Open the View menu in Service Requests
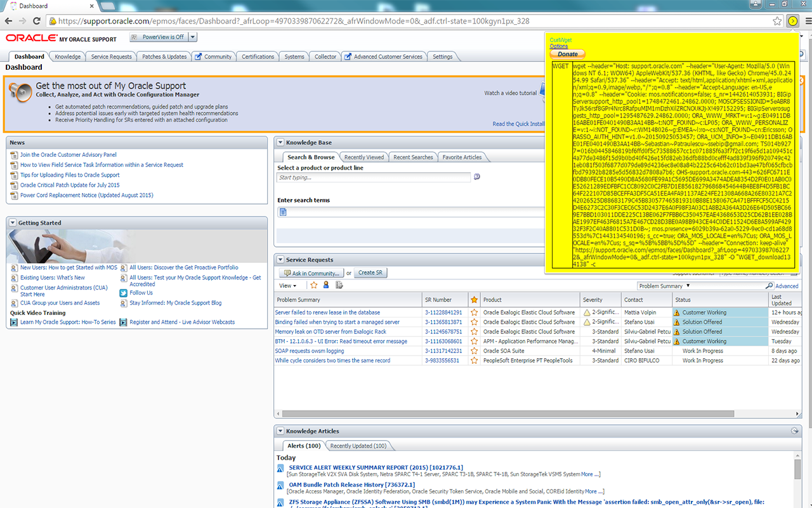This screenshot has width=812, height=508. (288, 286)
